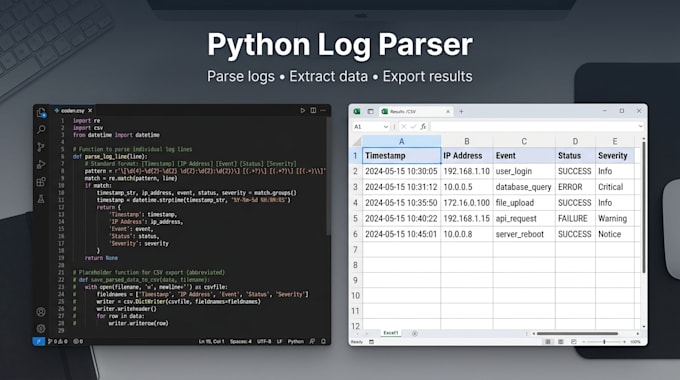Viewport: 680px width, 380px height.
Task: Select the Excel1 sheet tab
Action: tap(390, 333)
